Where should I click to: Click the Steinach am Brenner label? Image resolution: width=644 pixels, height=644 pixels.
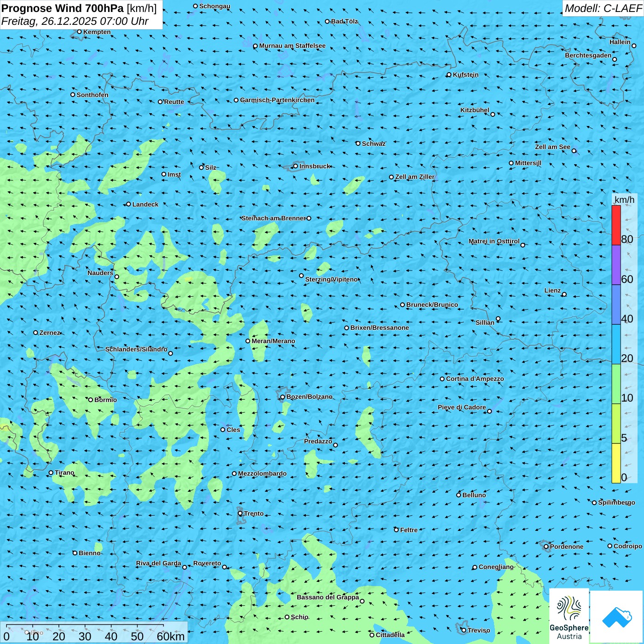click(274, 218)
